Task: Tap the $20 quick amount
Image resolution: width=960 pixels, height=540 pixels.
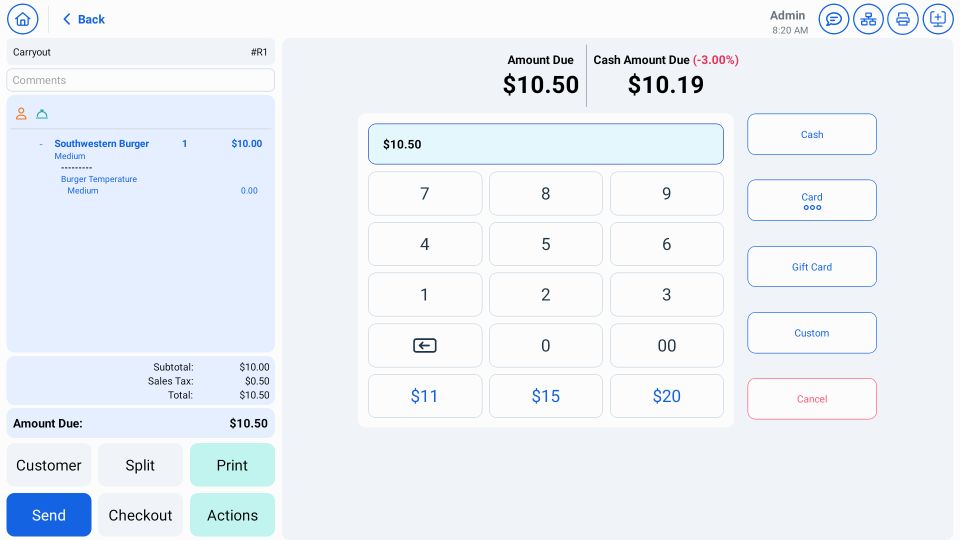Action: [x=666, y=396]
